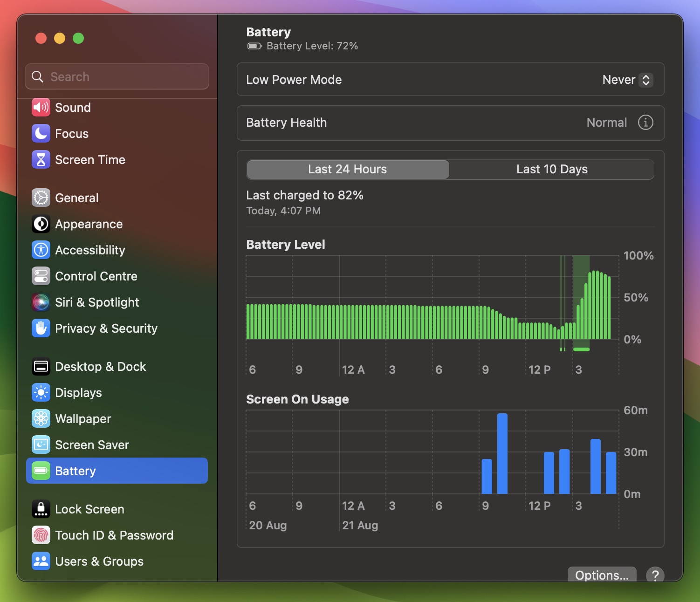This screenshot has width=700, height=602.
Task: Open the Touch ID & Password fingerprint icon
Action: pos(41,535)
